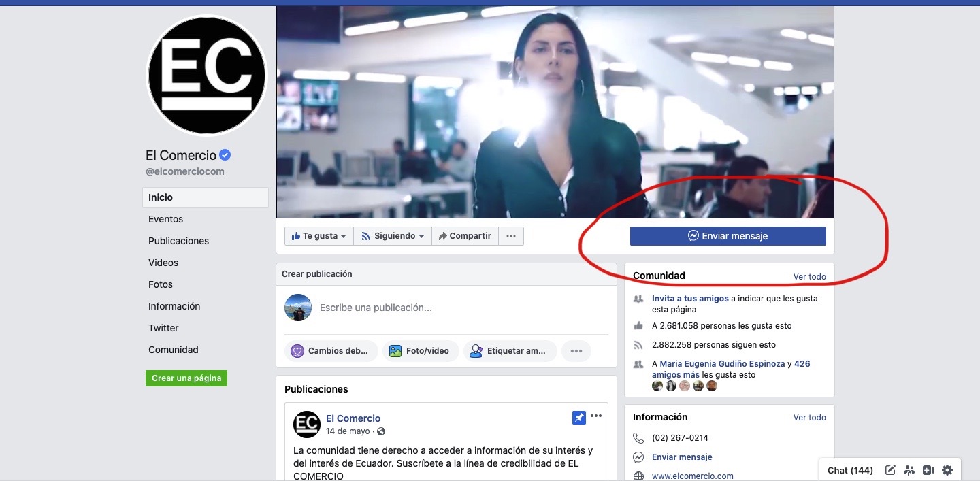This screenshot has height=481, width=980.
Task: Open the Fotos section in sidebar
Action: (161, 284)
